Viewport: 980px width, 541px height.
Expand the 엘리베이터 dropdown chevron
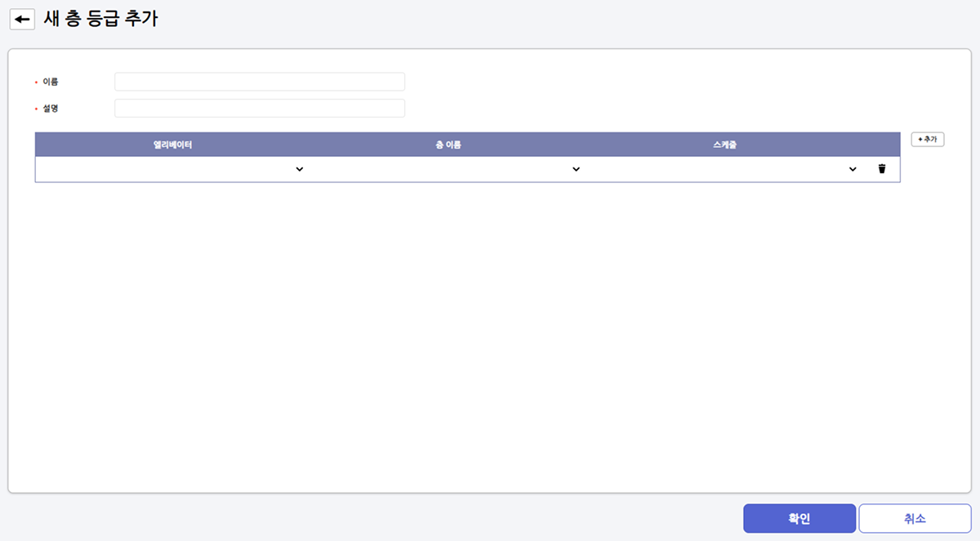coord(300,169)
